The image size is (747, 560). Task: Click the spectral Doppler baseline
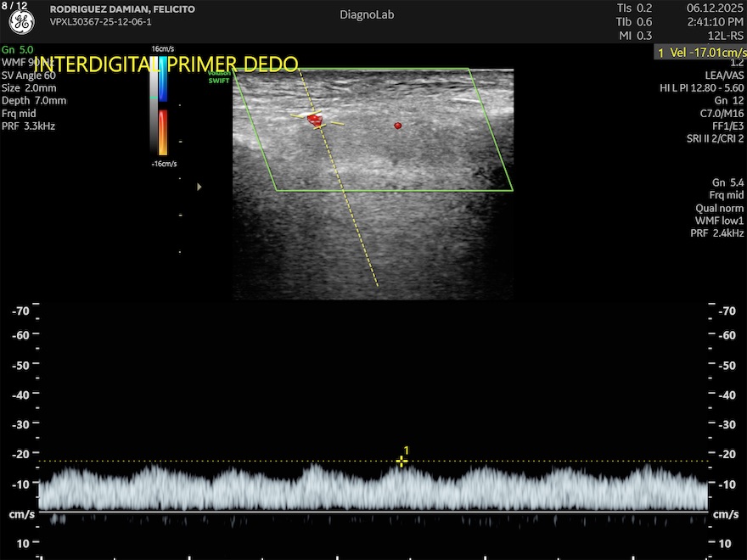coord(373,512)
